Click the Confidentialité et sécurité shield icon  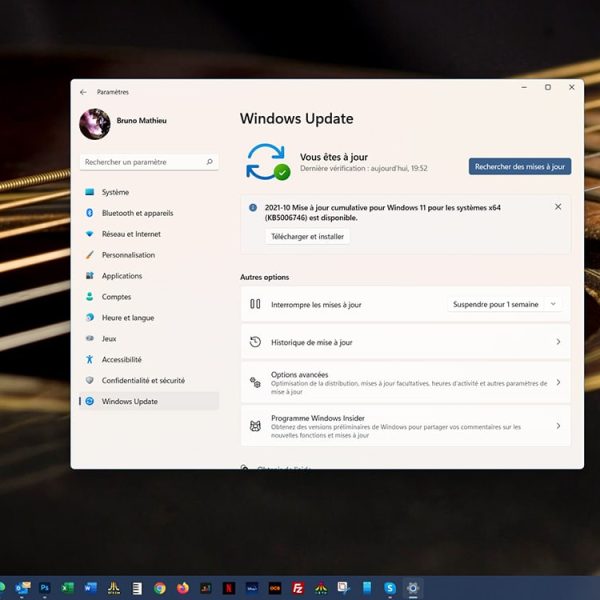point(90,380)
